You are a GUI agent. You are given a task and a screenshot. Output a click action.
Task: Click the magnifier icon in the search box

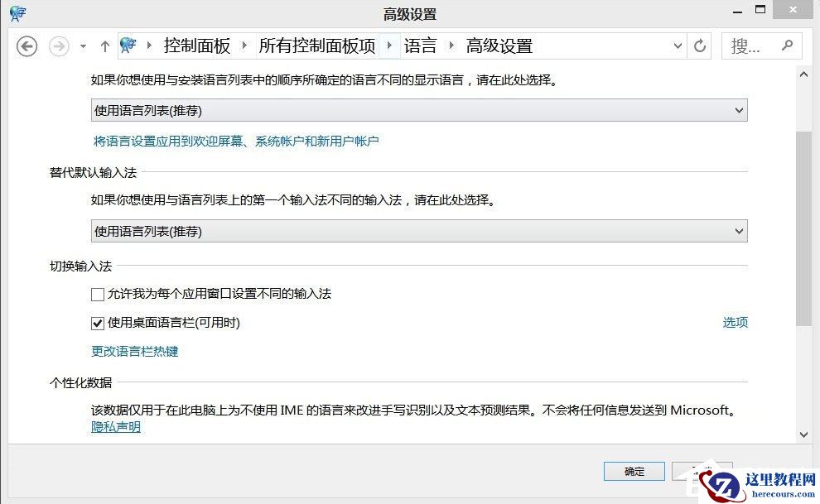pos(787,46)
